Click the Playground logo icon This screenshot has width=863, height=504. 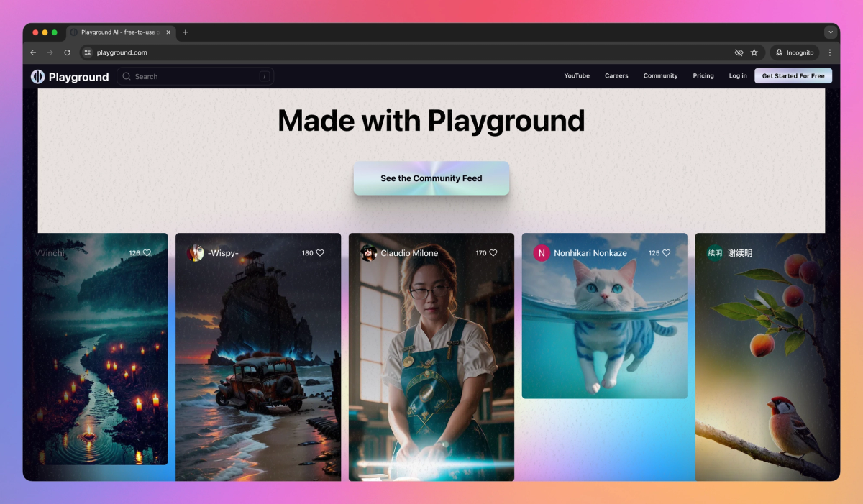(x=37, y=77)
